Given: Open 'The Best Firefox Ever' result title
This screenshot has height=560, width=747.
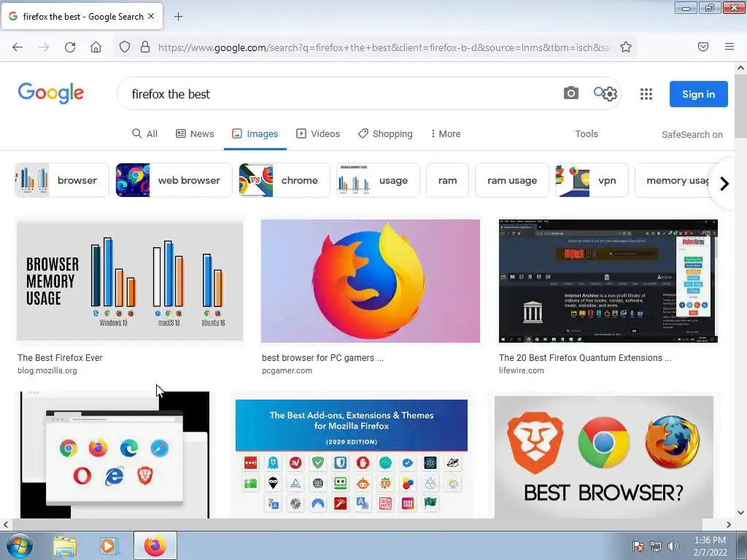Looking at the screenshot, I should coord(60,357).
